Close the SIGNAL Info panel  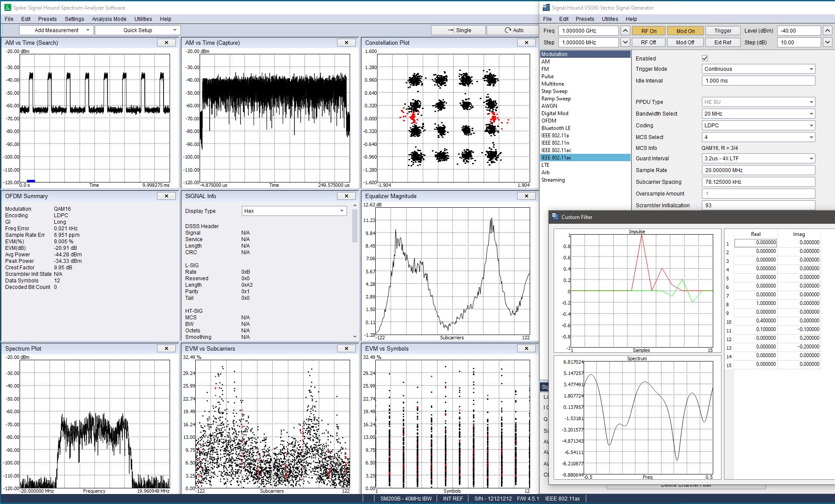(x=347, y=196)
